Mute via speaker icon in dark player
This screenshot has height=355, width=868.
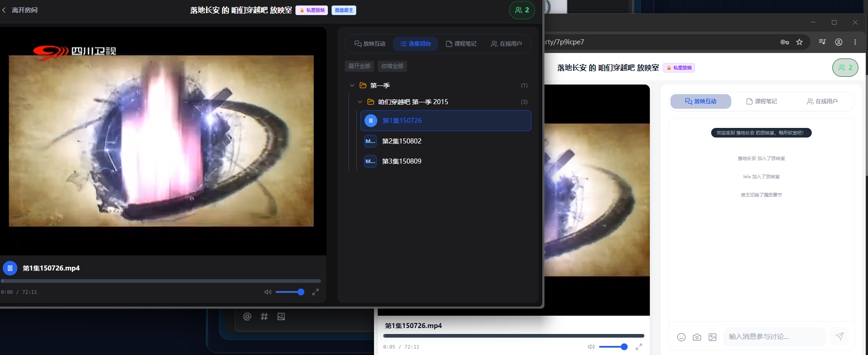(268, 292)
